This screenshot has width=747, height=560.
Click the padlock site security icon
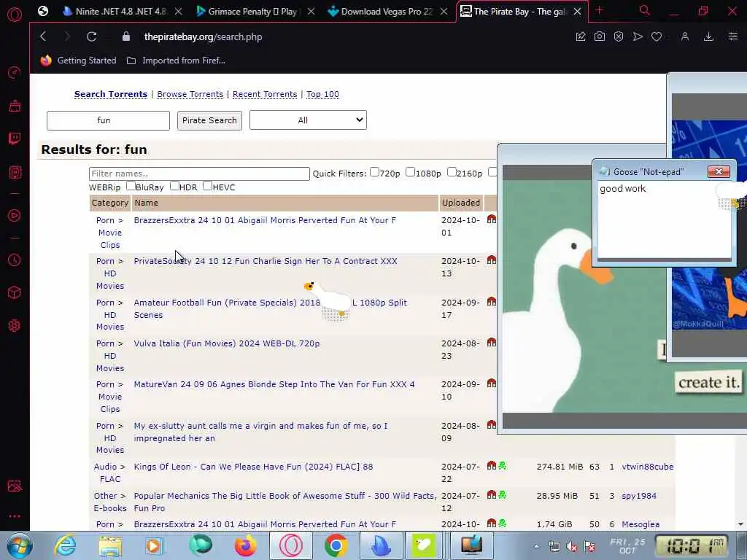pyautogui.click(x=125, y=36)
